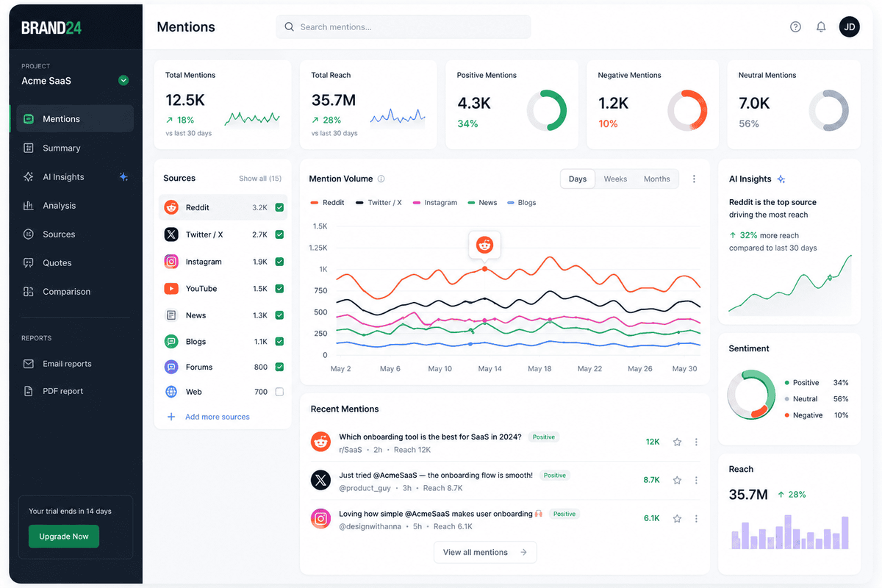Open the notifications bell
Image resolution: width=882 pixels, height=588 pixels.
(821, 27)
